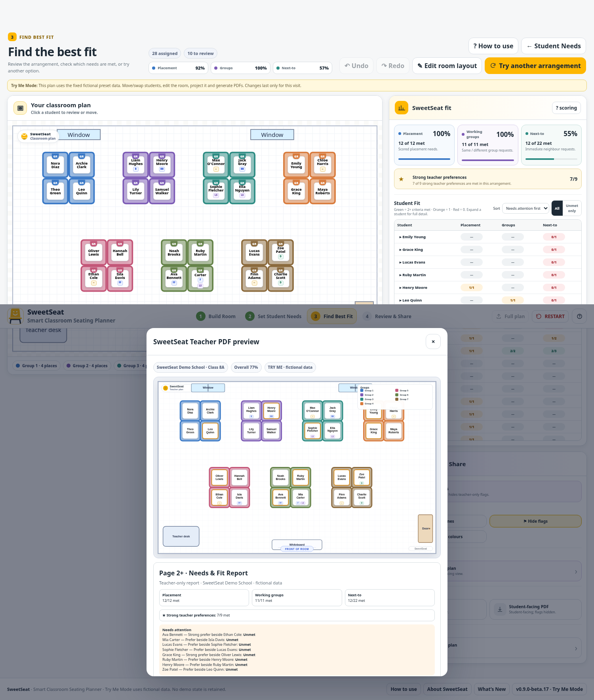This screenshot has height=700, width=594.
Task: Go to Set Student Needs step
Action: point(273,316)
